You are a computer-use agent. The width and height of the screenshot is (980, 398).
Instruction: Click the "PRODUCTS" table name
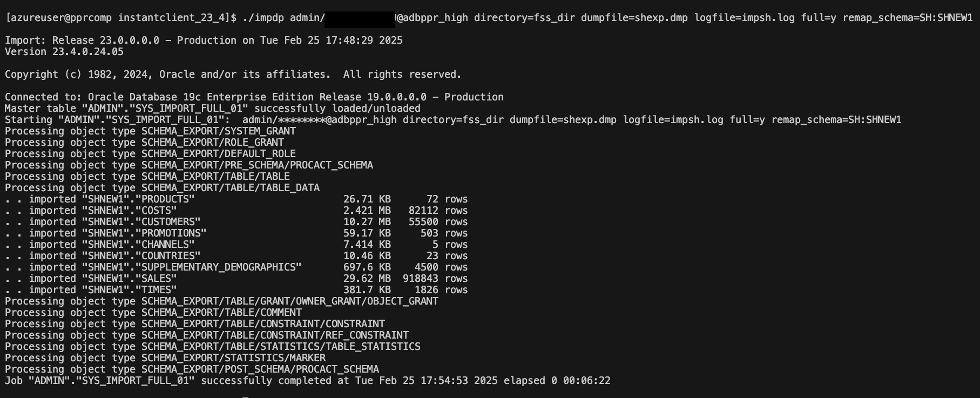click(x=168, y=199)
